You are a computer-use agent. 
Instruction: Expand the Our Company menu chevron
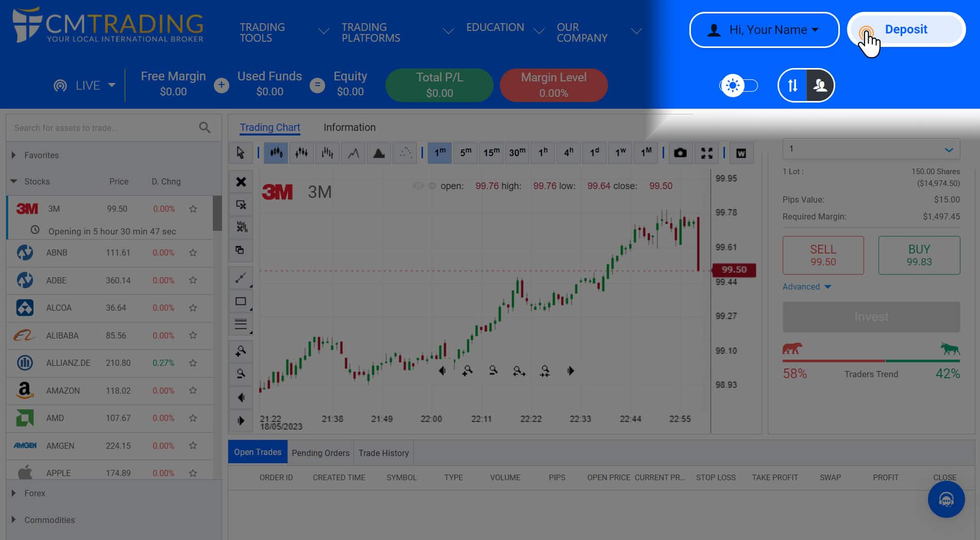[636, 31]
